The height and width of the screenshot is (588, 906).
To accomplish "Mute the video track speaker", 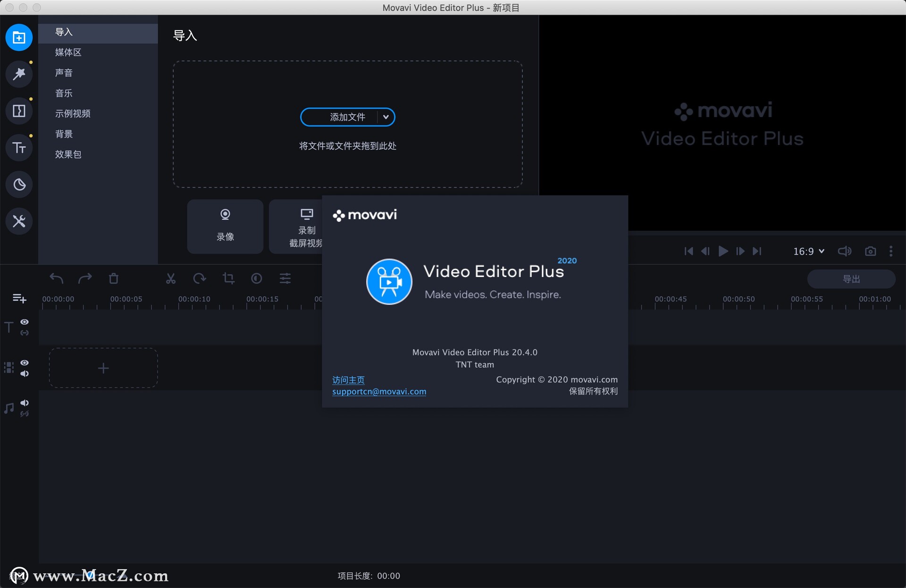I will [x=25, y=374].
